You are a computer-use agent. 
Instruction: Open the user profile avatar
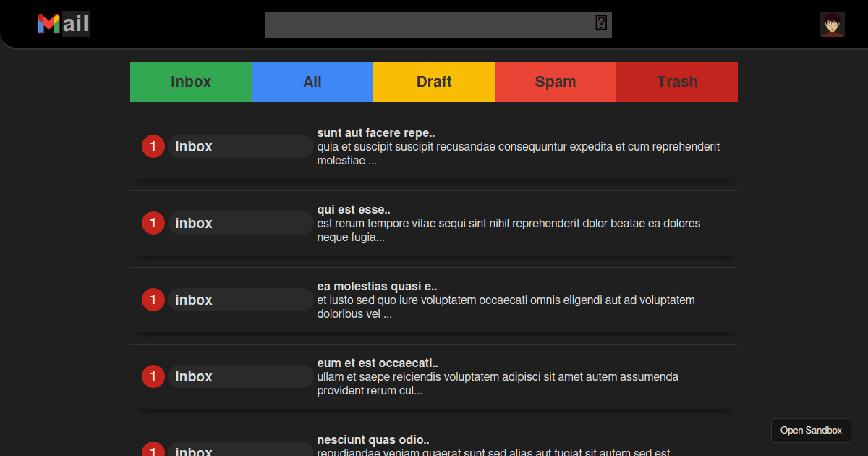[832, 23]
